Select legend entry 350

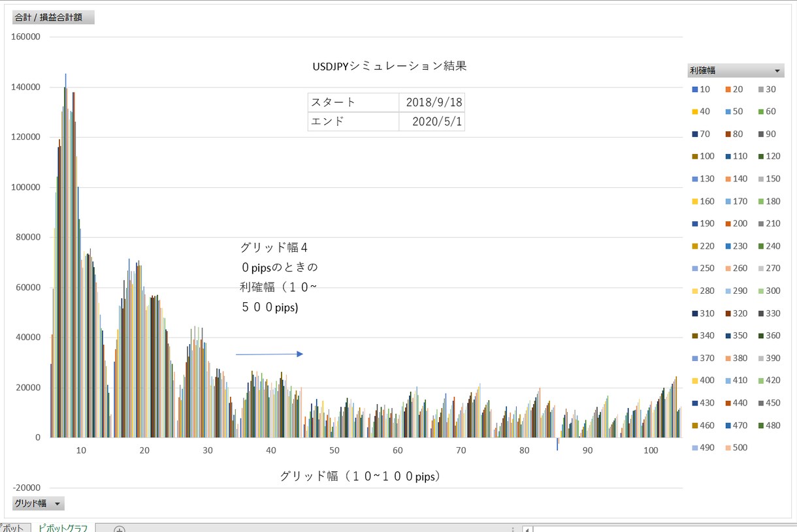coord(736,336)
